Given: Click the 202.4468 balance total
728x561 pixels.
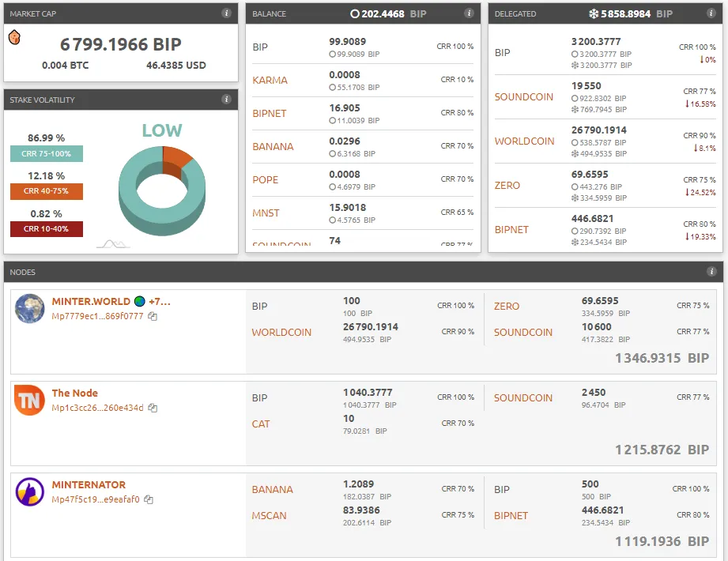Looking at the screenshot, I should pyautogui.click(x=383, y=14).
